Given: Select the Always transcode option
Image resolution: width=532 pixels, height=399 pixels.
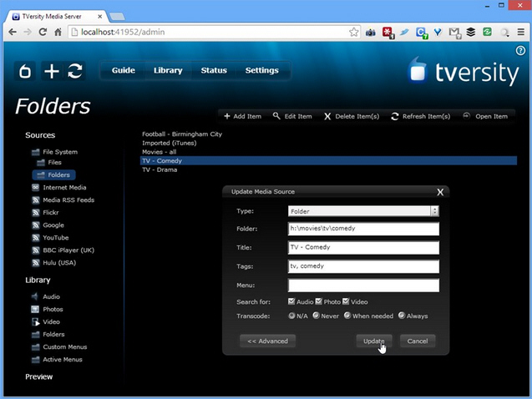Looking at the screenshot, I should (402, 316).
